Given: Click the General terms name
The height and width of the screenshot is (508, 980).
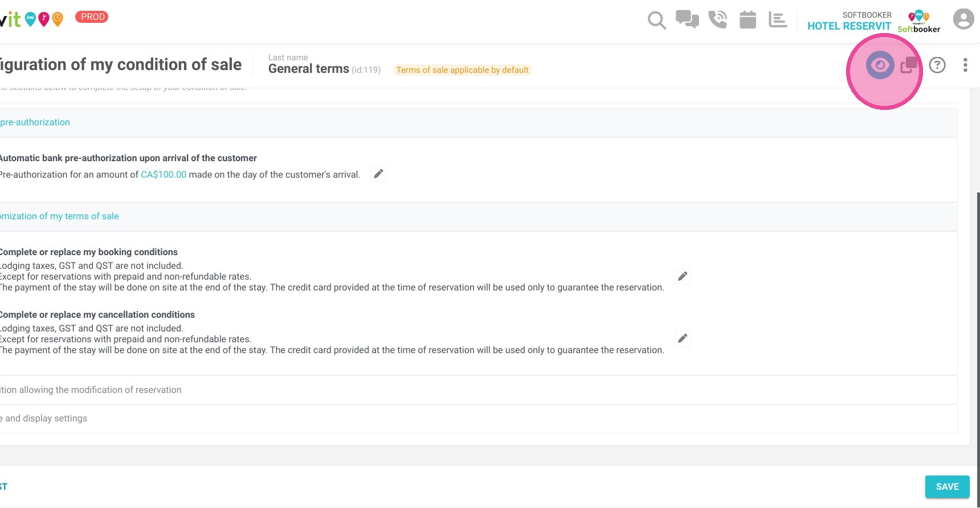Looking at the screenshot, I should (309, 69).
